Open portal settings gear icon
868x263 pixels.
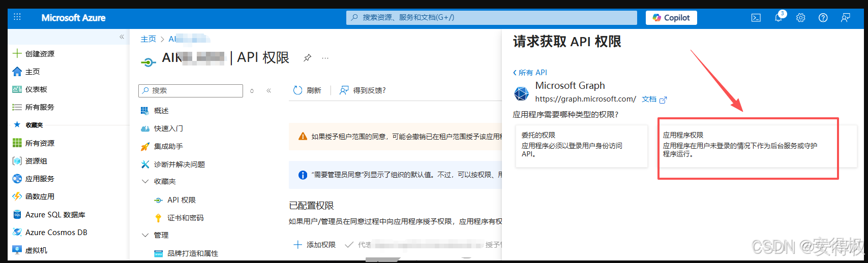click(x=801, y=18)
